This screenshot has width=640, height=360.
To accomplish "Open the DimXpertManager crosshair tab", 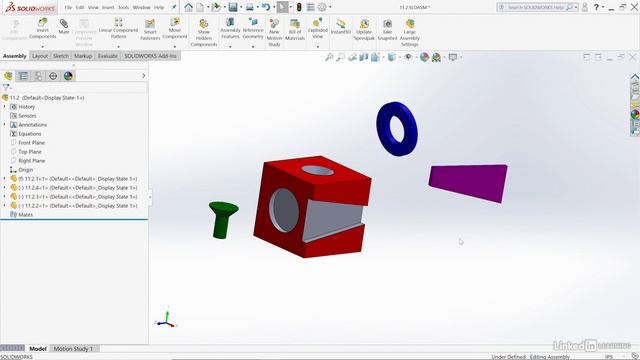I will pyautogui.click(x=53, y=76).
